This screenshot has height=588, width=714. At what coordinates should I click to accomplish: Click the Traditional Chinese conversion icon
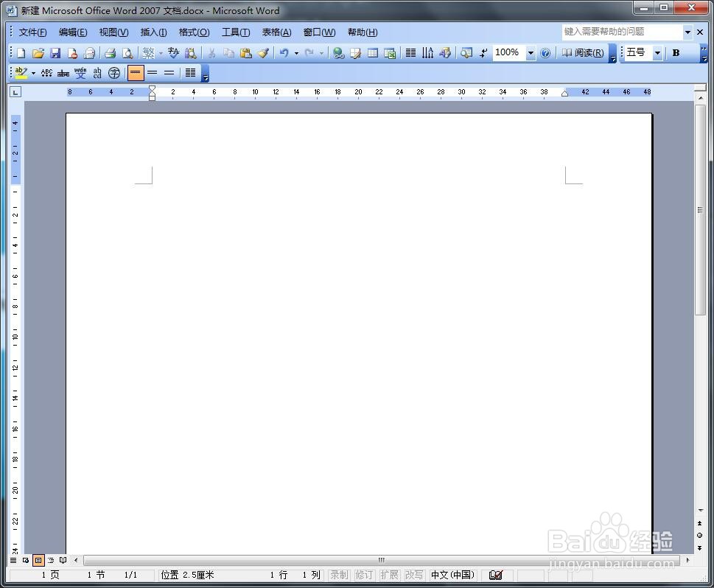pos(148,53)
